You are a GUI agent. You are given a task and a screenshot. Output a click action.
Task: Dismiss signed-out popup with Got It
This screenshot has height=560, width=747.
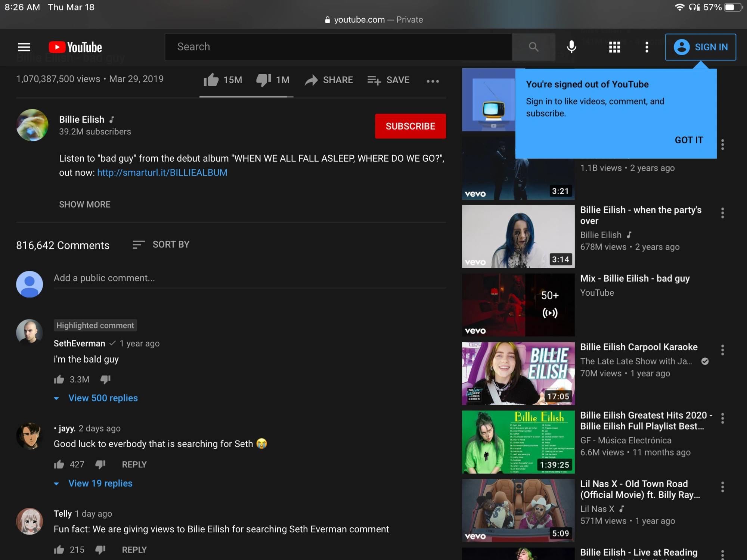688,140
